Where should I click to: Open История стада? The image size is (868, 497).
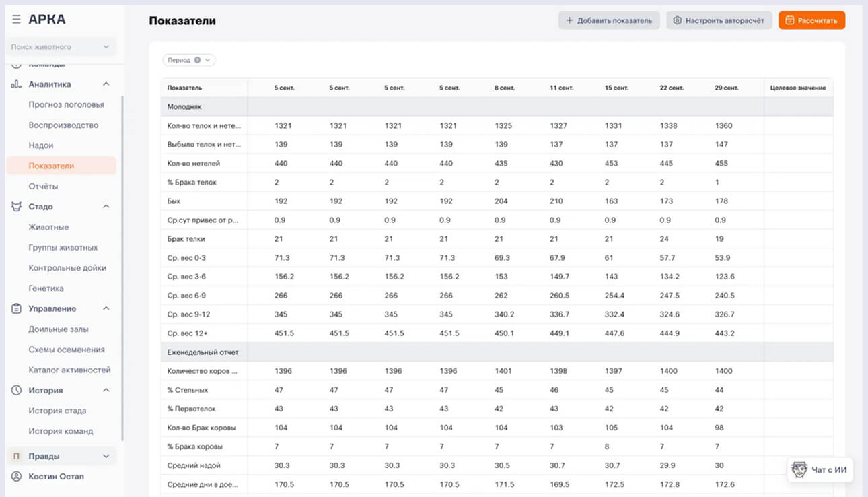(x=57, y=411)
